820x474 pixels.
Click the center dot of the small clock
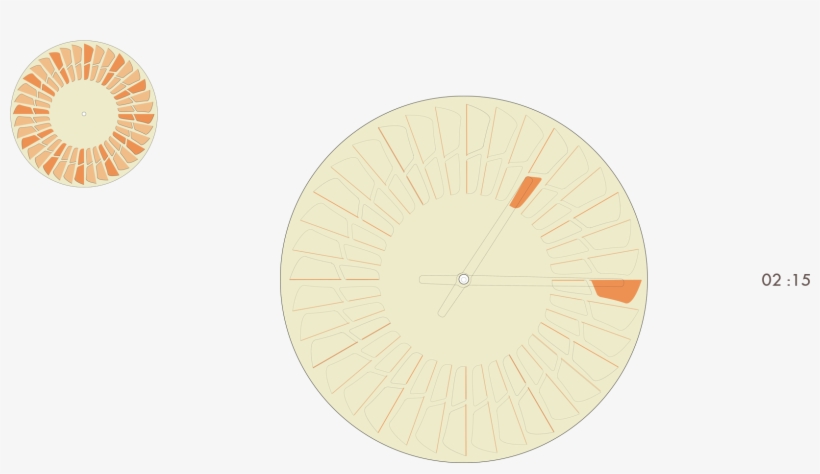(x=84, y=113)
